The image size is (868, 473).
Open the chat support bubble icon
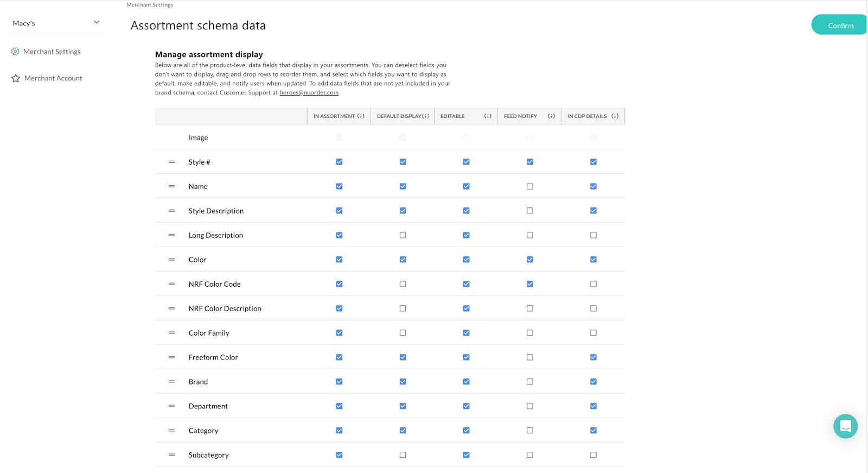(845, 426)
